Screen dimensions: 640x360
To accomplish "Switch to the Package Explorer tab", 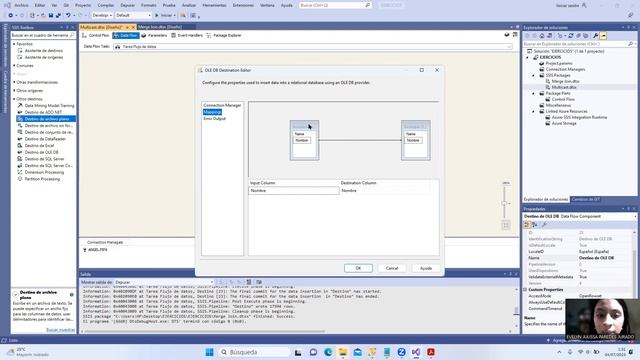I will 224,36.
